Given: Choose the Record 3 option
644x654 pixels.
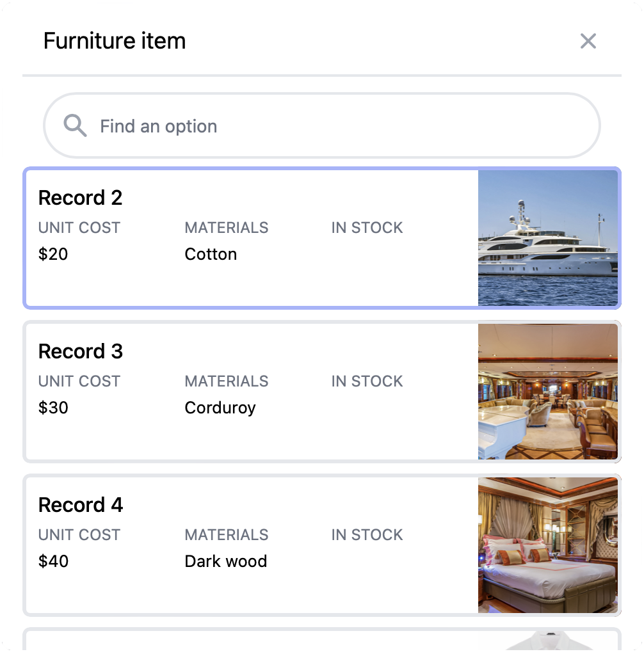Looking at the screenshot, I should click(x=250, y=392).
